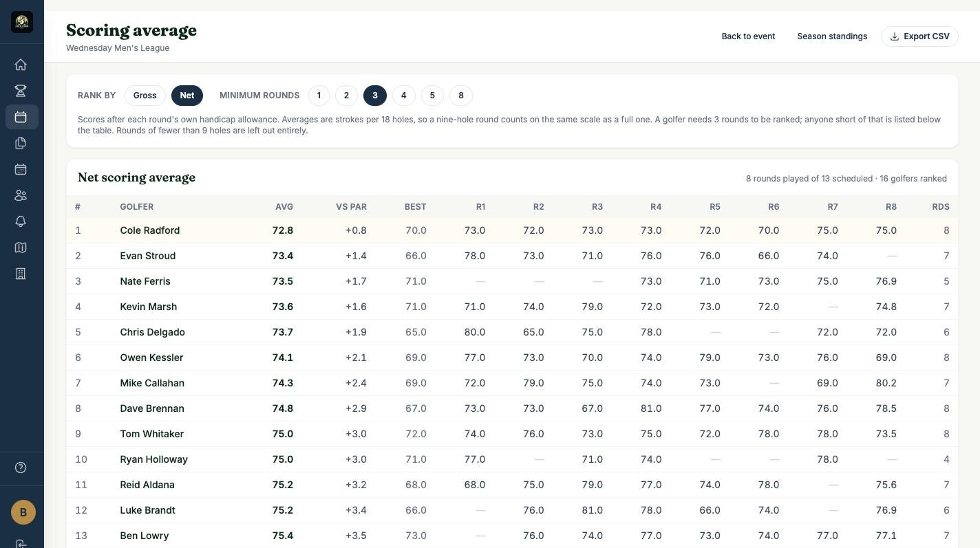This screenshot has height=548, width=980.
Task: Set minimum rounds to 3
Action: 375,96
